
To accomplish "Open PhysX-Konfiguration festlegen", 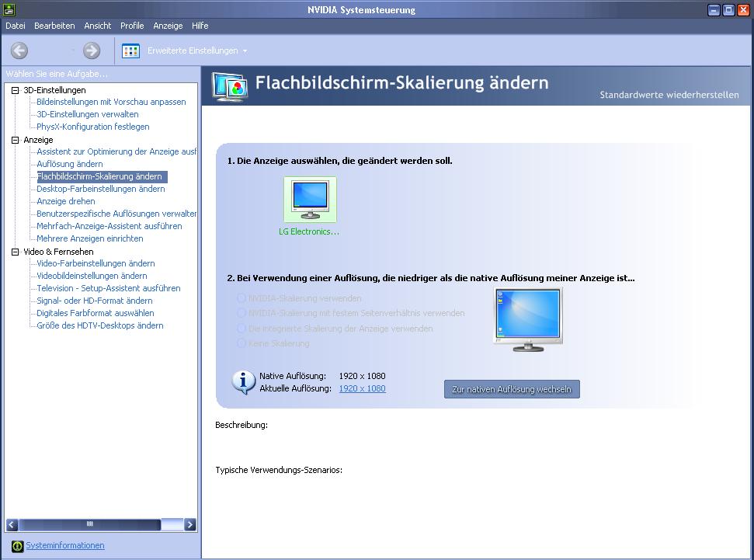I will pos(93,127).
